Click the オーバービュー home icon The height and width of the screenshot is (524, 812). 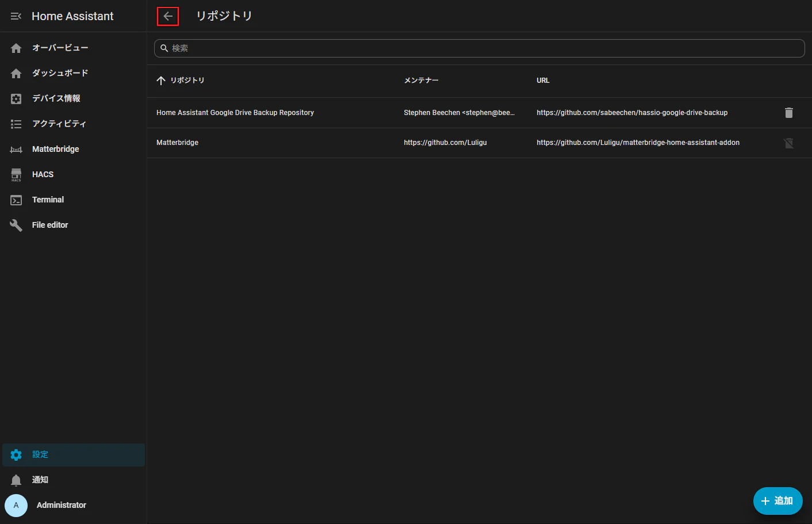pyautogui.click(x=16, y=48)
